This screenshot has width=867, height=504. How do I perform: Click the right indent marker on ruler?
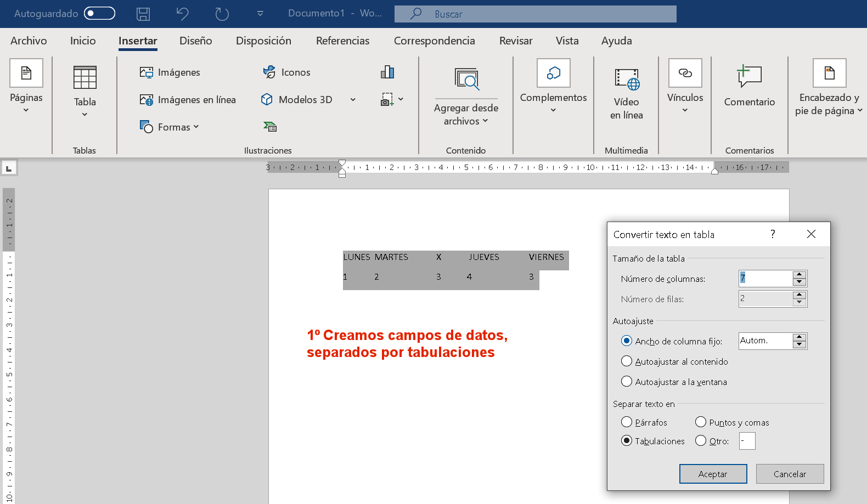pyautogui.click(x=714, y=171)
